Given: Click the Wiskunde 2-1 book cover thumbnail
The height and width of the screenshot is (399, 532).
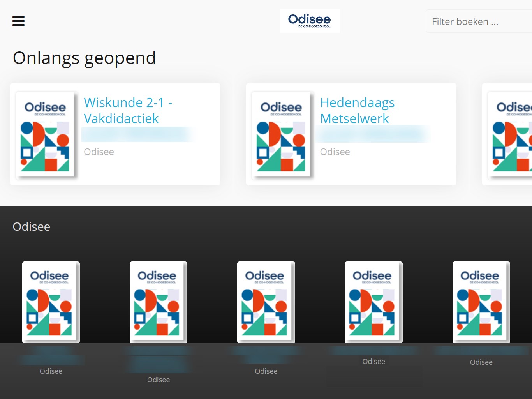Looking at the screenshot, I should click(x=45, y=134).
